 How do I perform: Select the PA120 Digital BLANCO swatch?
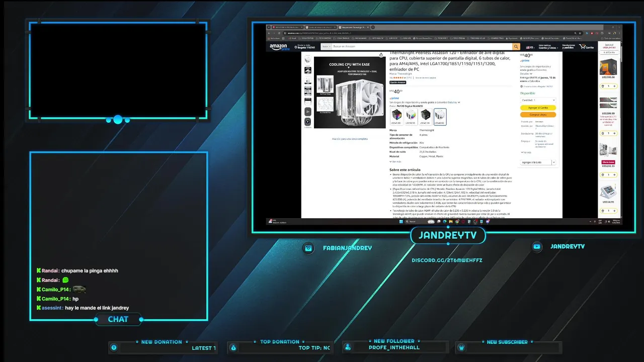pos(440,117)
